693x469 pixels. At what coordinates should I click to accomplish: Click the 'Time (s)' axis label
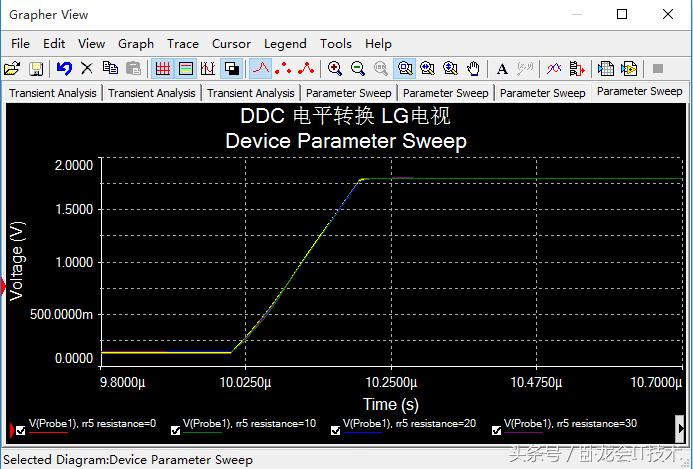pos(391,404)
